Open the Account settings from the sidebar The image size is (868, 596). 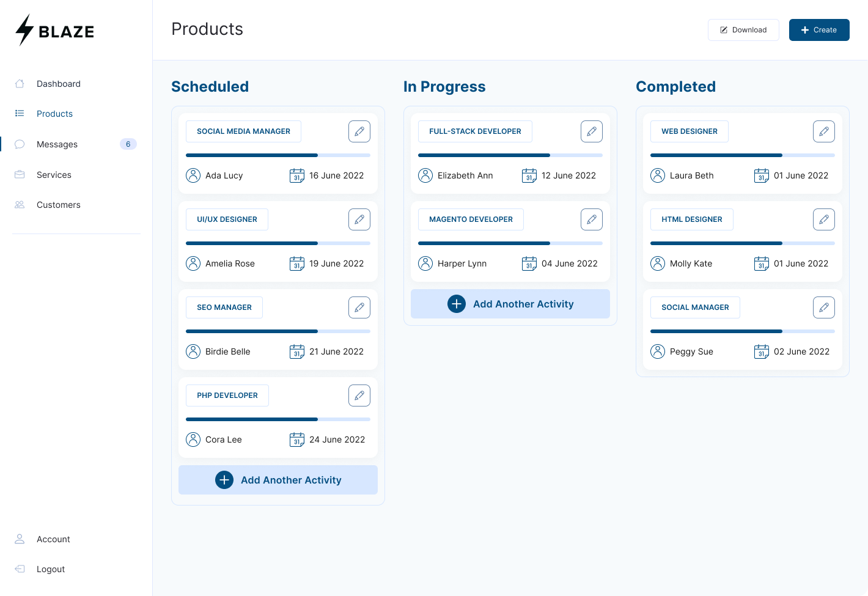click(x=53, y=539)
